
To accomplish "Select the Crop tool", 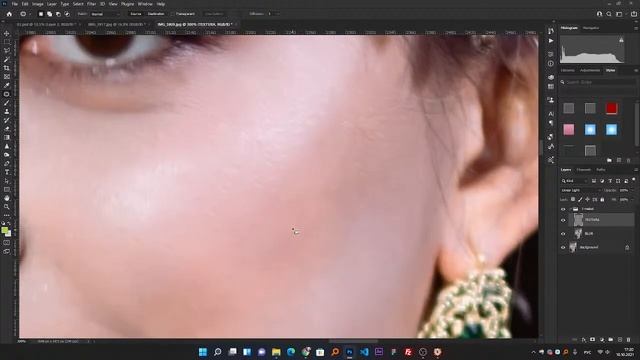I will pyautogui.click(x=7, y=68).
